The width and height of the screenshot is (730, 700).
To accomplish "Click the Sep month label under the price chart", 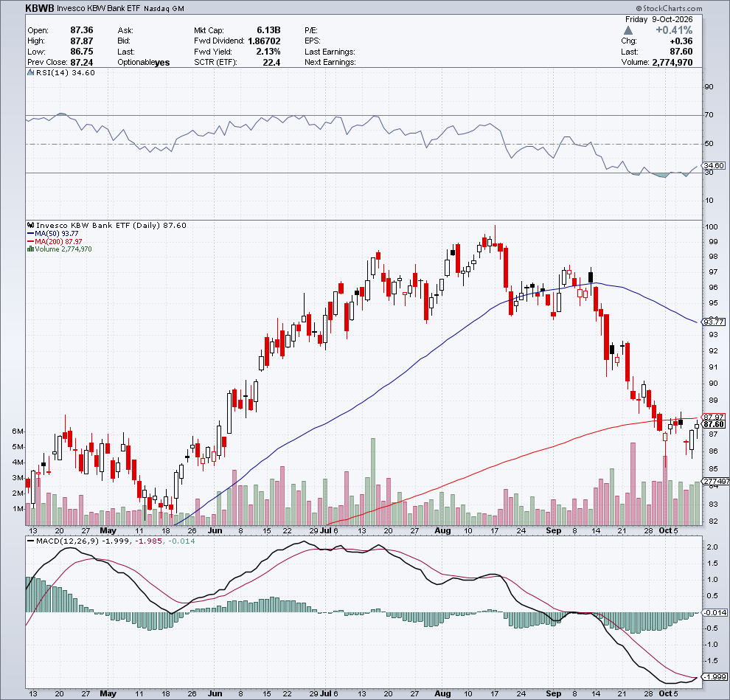I will pos(554,530).
